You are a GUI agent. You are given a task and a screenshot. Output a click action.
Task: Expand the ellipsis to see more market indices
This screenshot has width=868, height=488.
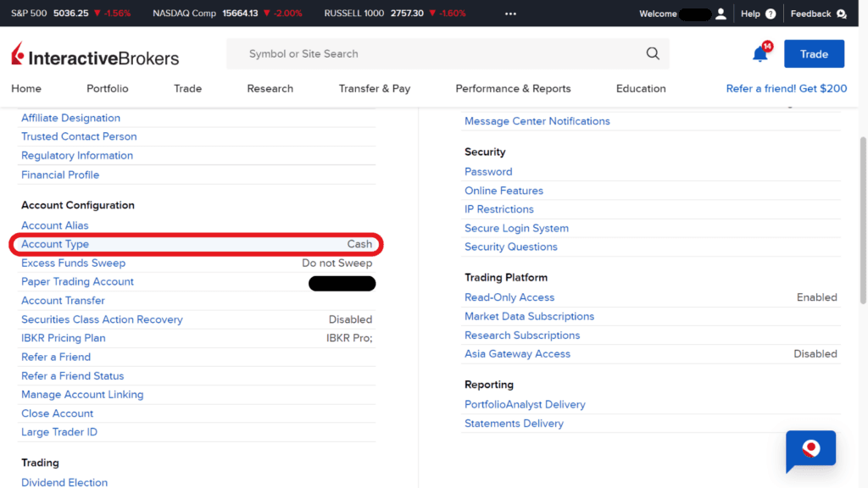510,13
